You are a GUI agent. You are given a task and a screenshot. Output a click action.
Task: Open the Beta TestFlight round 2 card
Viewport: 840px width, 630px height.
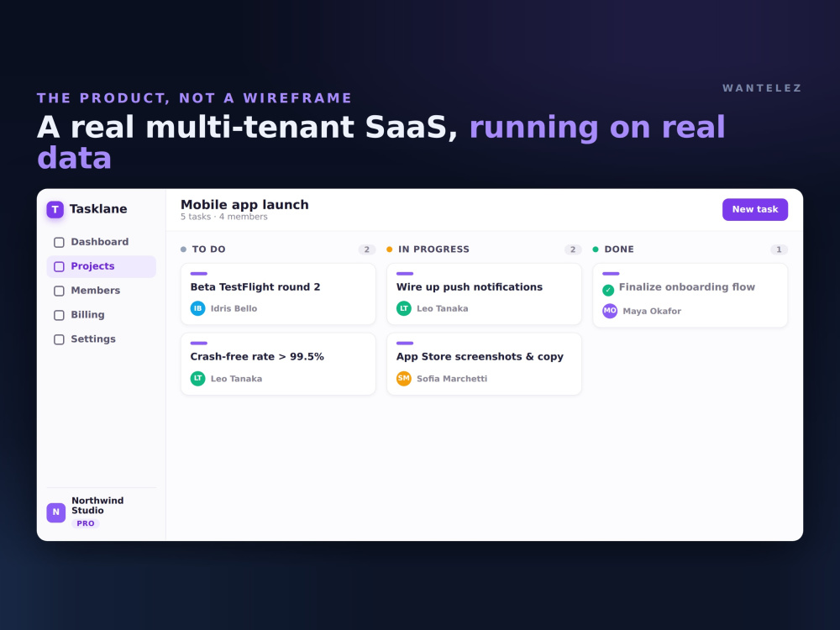click(278, 294)
